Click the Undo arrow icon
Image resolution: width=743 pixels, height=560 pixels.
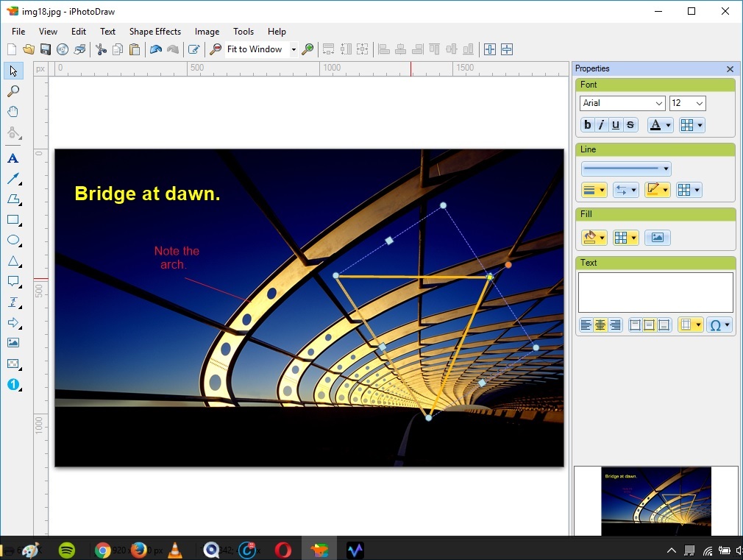coord(155,49)
